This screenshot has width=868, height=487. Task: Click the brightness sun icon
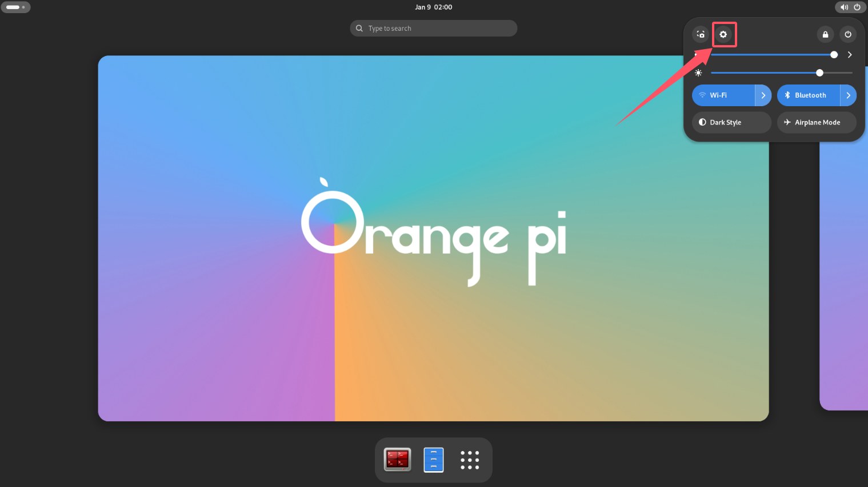coord(698,73)
